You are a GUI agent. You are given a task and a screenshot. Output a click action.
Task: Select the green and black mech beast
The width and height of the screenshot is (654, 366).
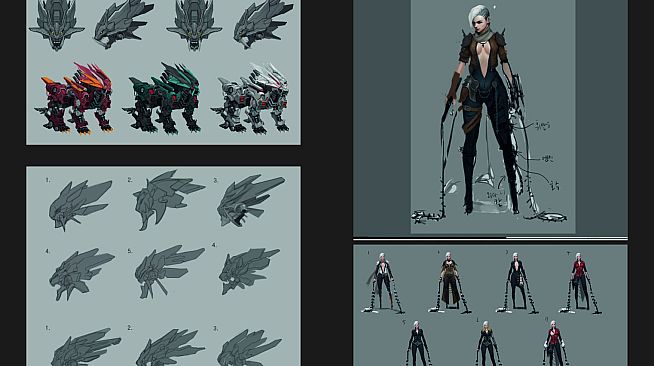click(x=163, y=99)
